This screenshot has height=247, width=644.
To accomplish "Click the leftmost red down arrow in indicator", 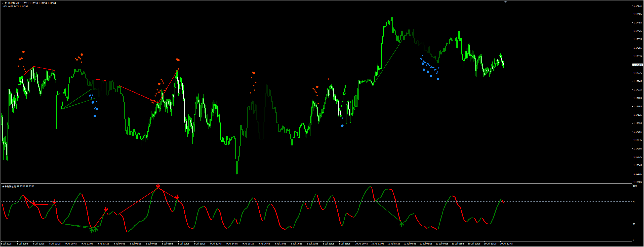I will click(33, 203).
